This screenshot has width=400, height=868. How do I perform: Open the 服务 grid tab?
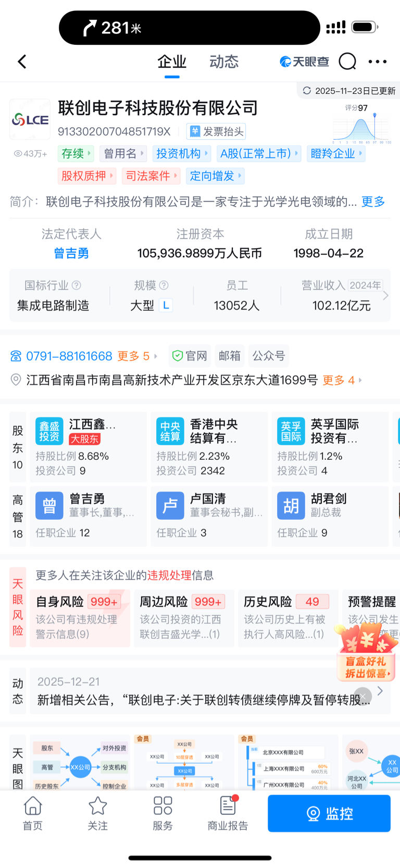(x=163, y=813)
